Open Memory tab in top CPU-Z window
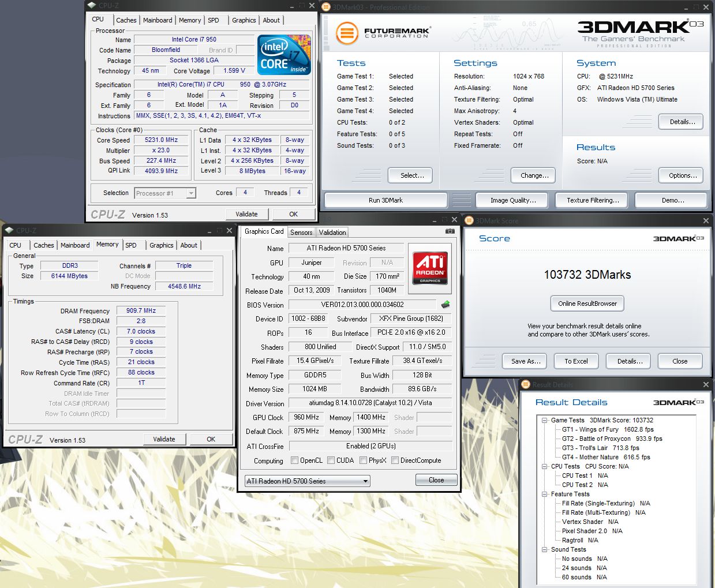Viewport: 715px width, 588px height. tap(190, 20)
